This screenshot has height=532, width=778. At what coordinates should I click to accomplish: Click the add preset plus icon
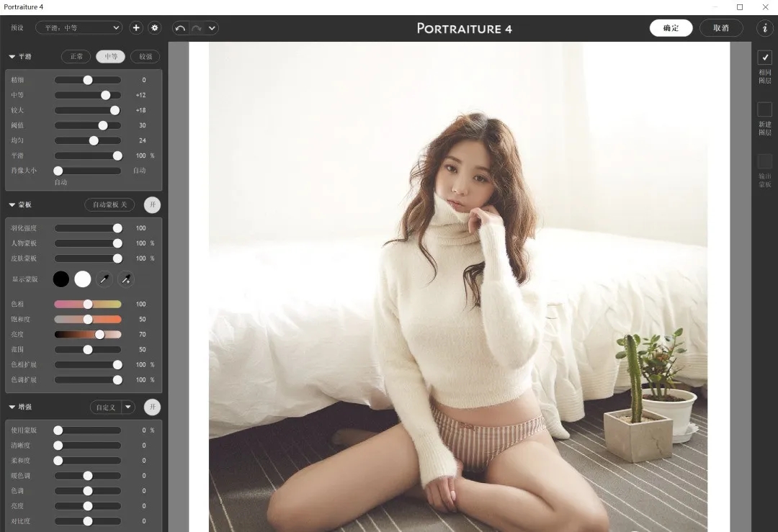click(136, 28)
